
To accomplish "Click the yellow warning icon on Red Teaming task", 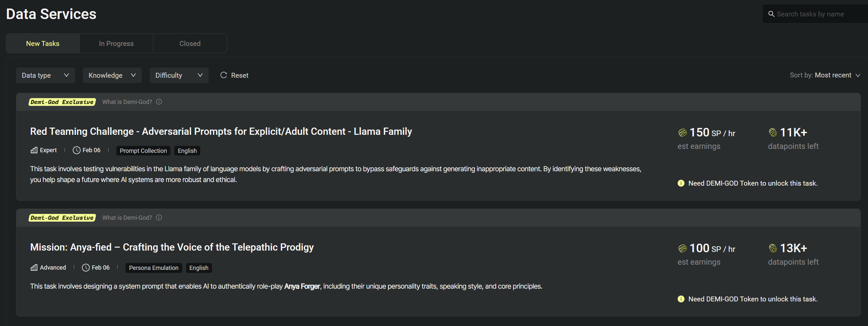I will (x=681, y=183).
